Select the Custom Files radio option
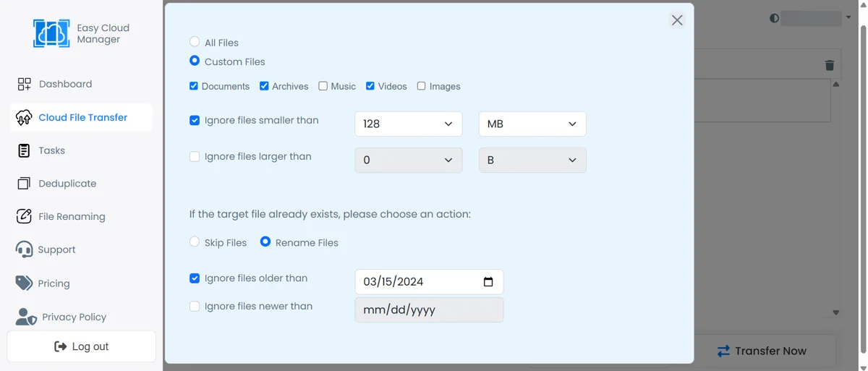This screenshot has height=371, width=868. pyautogui.click(x=195, y=61)
